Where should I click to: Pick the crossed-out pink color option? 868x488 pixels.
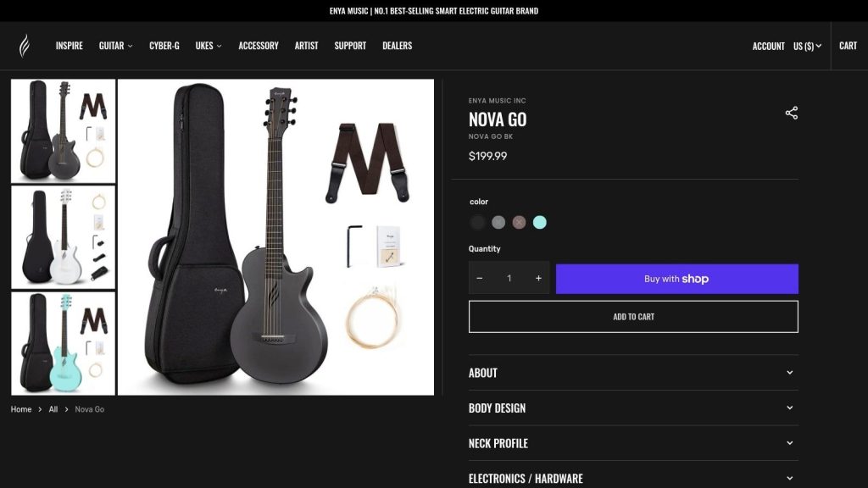519,223
